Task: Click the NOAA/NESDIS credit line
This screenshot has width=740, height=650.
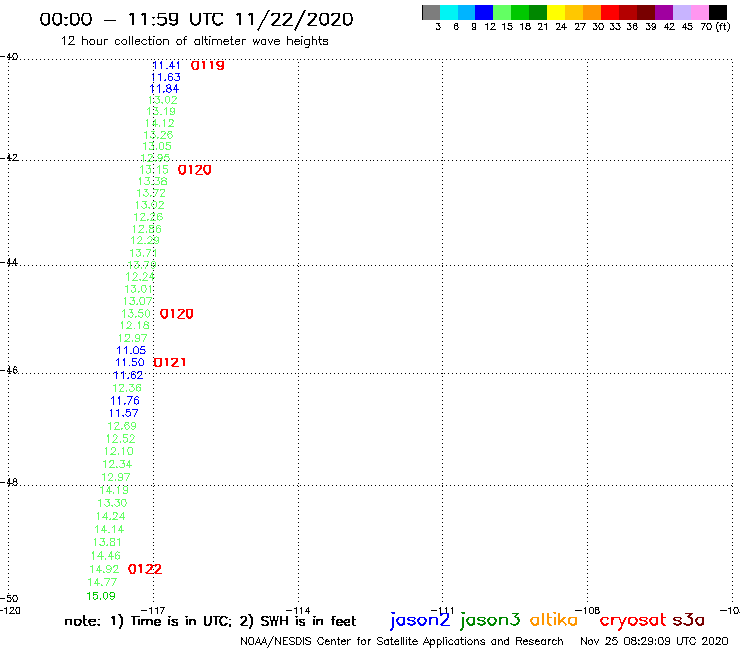Action: coord(402,642)
